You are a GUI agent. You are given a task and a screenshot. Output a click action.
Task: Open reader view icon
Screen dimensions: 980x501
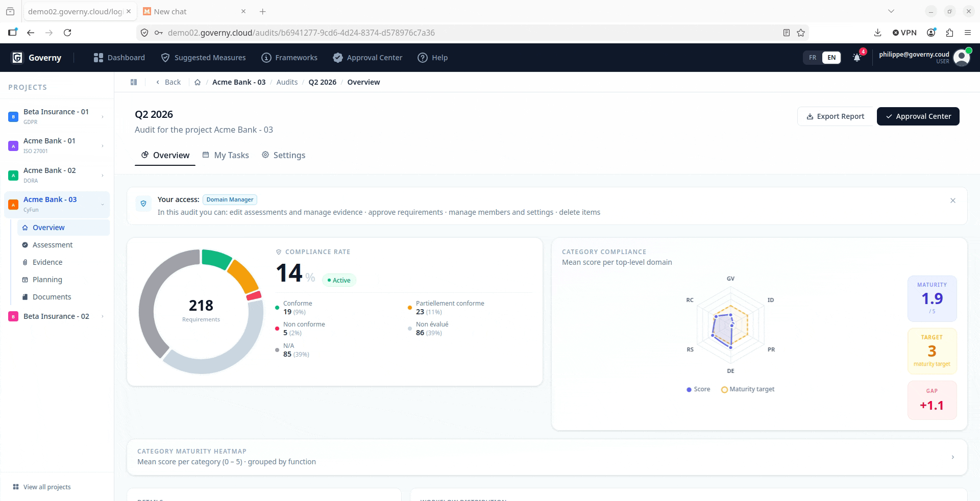pos(787,33)
